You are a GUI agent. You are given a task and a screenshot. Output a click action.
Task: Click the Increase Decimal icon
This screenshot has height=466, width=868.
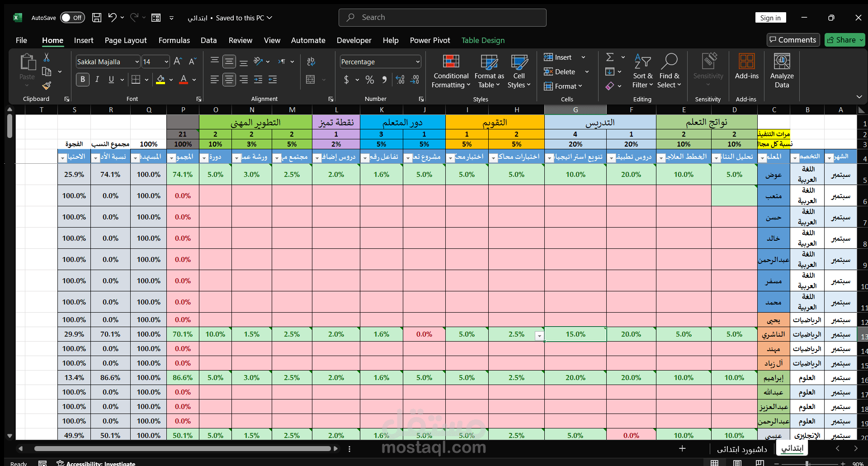[x=400, y=80]
